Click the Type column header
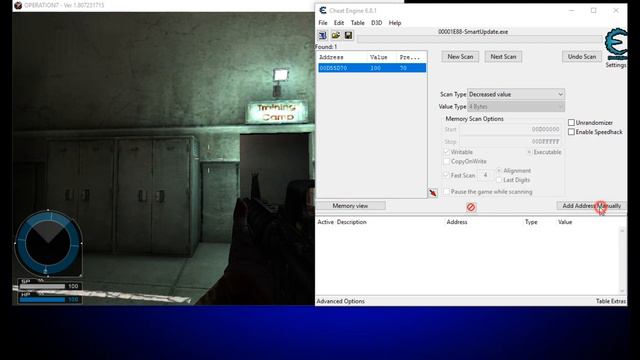This screenshot has width=640, height=360. [531, 222]
